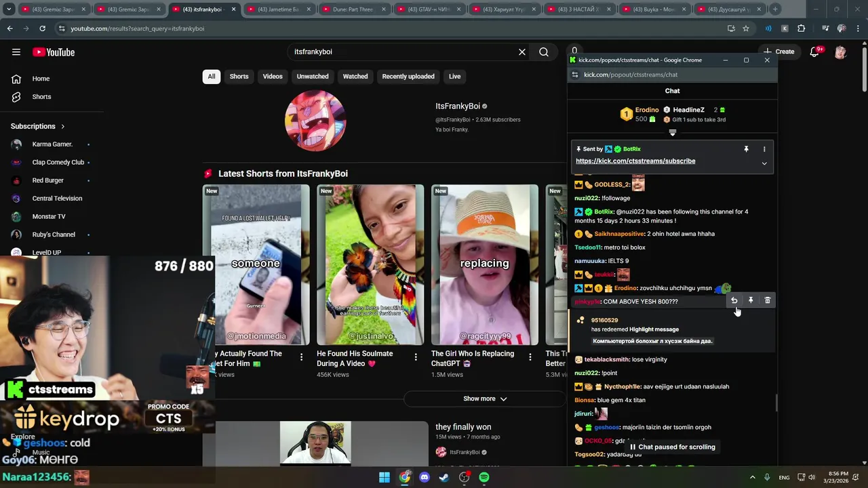This screenshot has width=868, height=488.
Task: Open YouTube notifications bell
Action: [814, 52]
